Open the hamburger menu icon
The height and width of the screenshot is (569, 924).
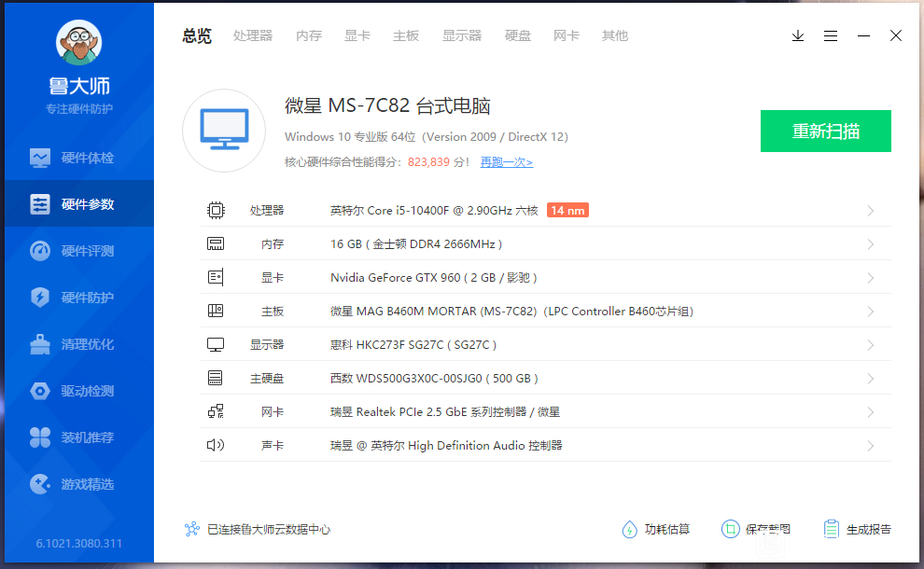(831, 36)
